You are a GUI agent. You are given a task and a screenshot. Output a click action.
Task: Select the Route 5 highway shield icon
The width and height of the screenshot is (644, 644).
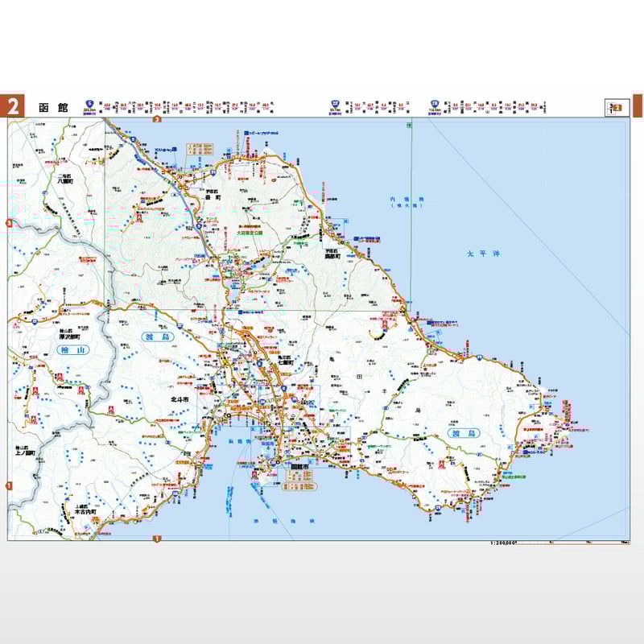click(x=89, y=104)
